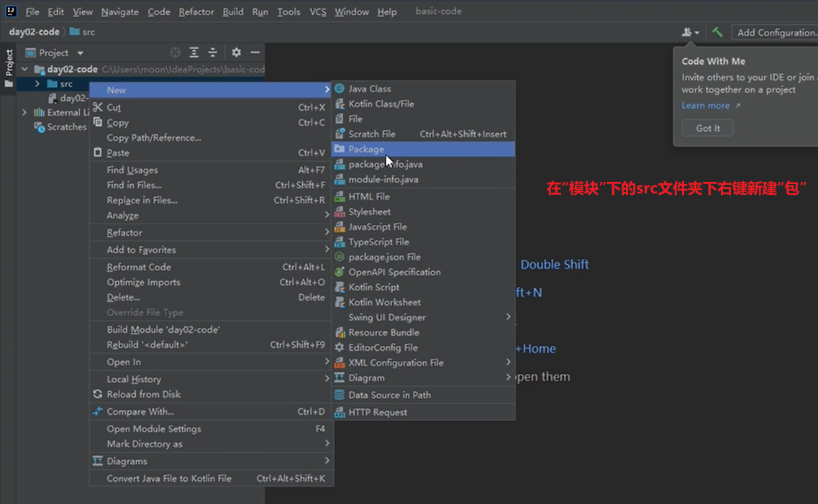Viewport: 818px width, 504px height.
Task: Choose module-info.java from New submenu
Action: pos(423,179)
